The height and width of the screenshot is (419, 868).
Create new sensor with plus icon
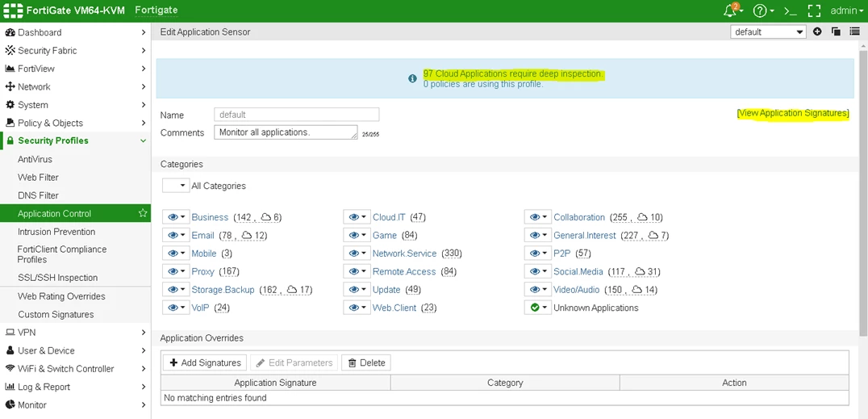817,31
